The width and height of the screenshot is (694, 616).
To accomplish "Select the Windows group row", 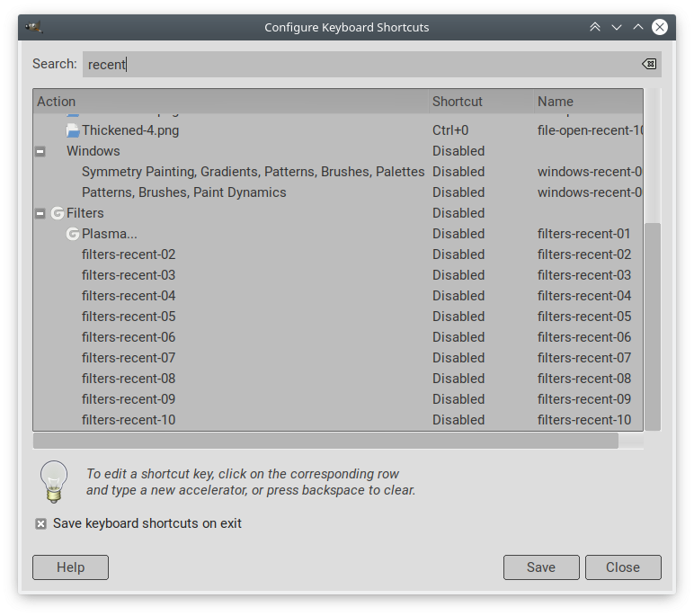I will (x=338, y=151).
